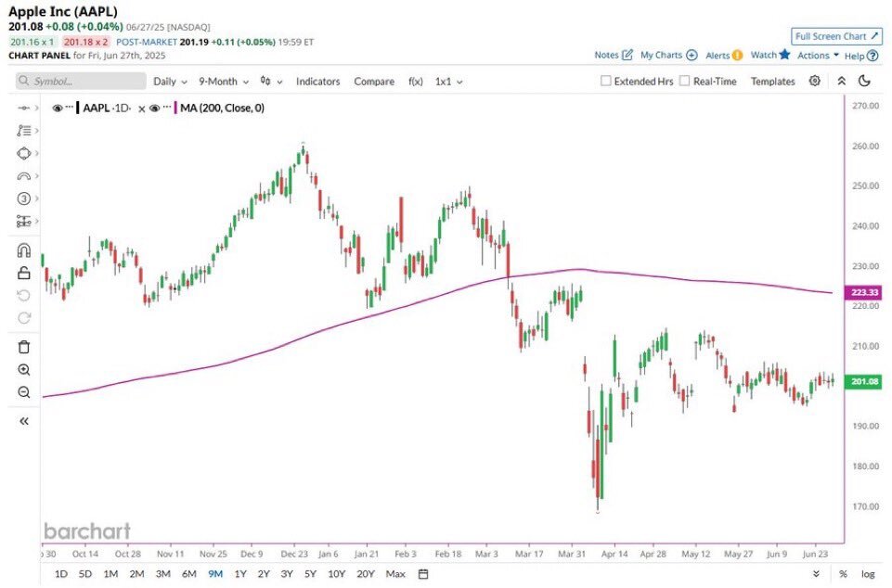Zoom out of the chart
Image resolution: width=892 pixels, height=588 pixels.
(x=23, y=392)
